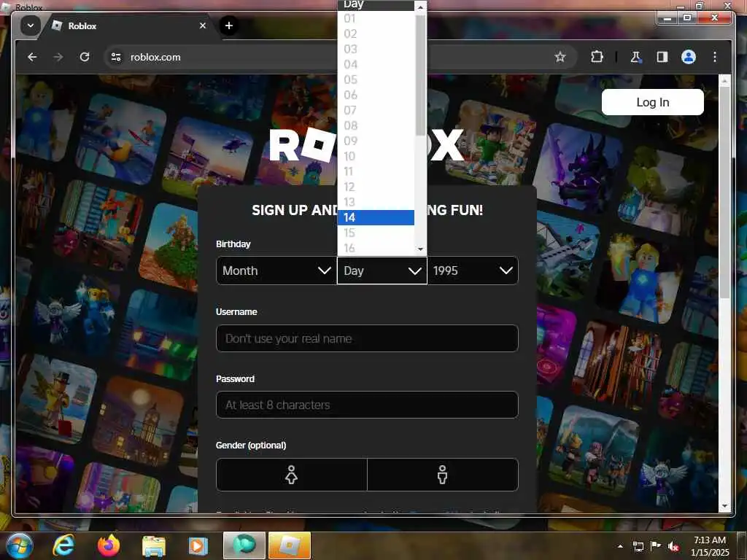The width and height of the screenshot is (747, 560).
Task: Click the forward navigation arrow
Action: [x=58, y=57]
